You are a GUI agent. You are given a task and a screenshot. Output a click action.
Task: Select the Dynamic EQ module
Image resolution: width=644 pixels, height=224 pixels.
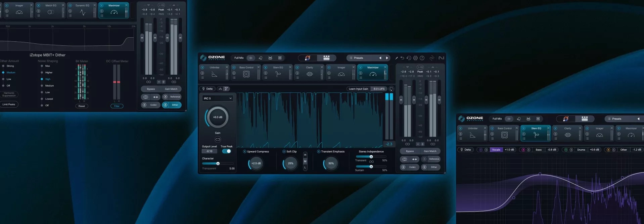pyautogui.click(x=82, y=10)
